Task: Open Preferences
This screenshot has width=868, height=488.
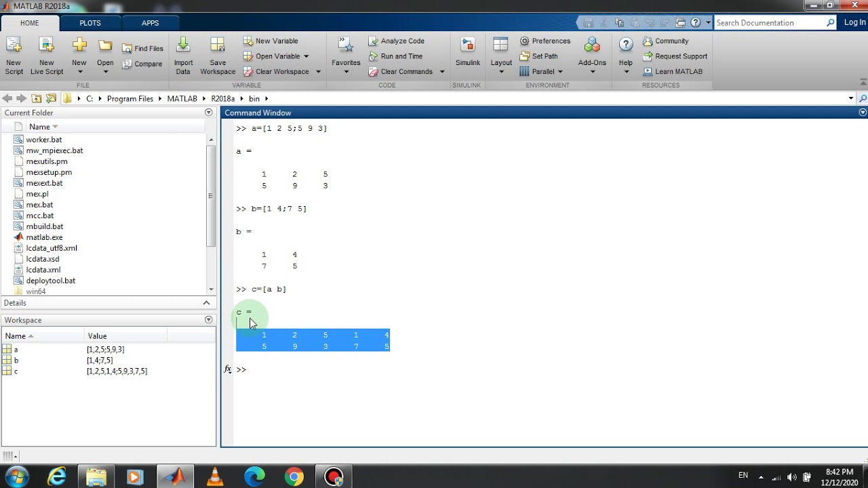Action: tap(545, 41)
